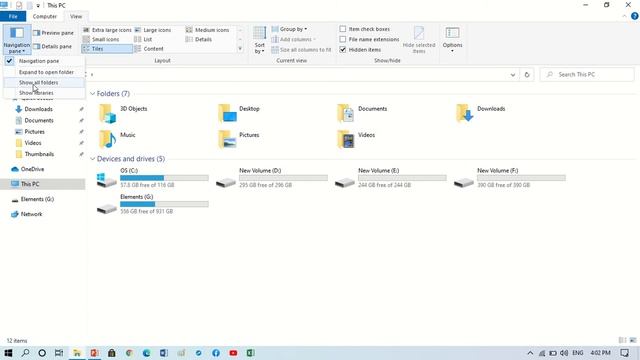Select the Tiles layout

(x=107, y=49)
